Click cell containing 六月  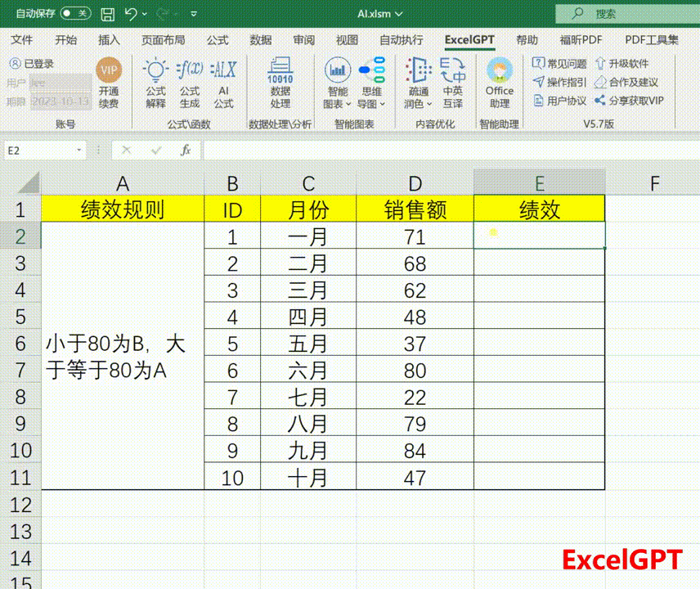pyautogui.click(x=308, y=370)
